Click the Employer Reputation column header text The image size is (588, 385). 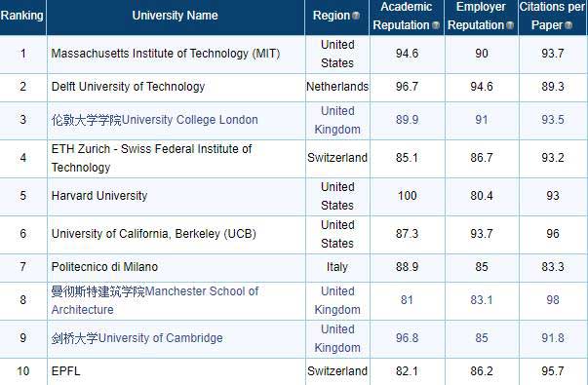pos(476,16)
